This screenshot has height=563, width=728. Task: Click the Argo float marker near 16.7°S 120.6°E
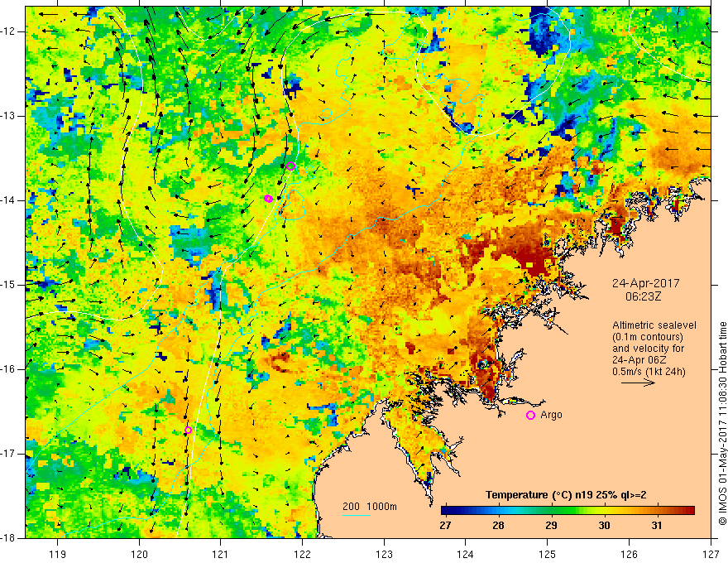click(x=188, y=431)
